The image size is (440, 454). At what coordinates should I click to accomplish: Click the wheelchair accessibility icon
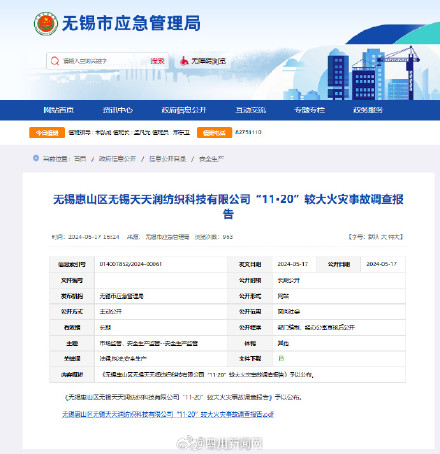[x=184, y=61]
